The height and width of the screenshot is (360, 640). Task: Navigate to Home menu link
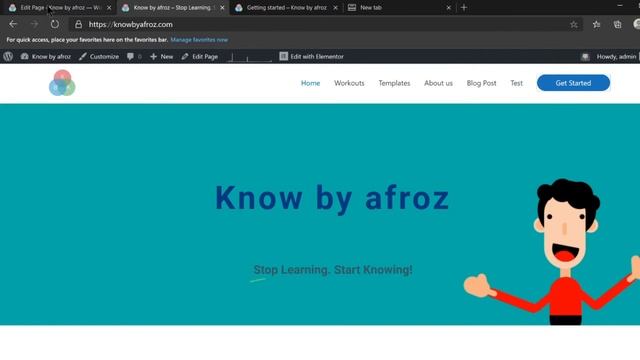[x=310, y=83]
